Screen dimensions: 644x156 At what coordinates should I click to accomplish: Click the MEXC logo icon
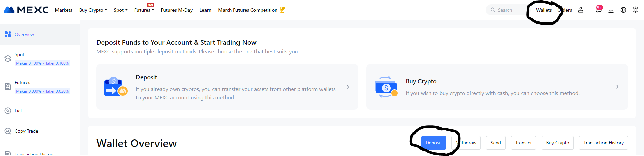coord(9,10)
